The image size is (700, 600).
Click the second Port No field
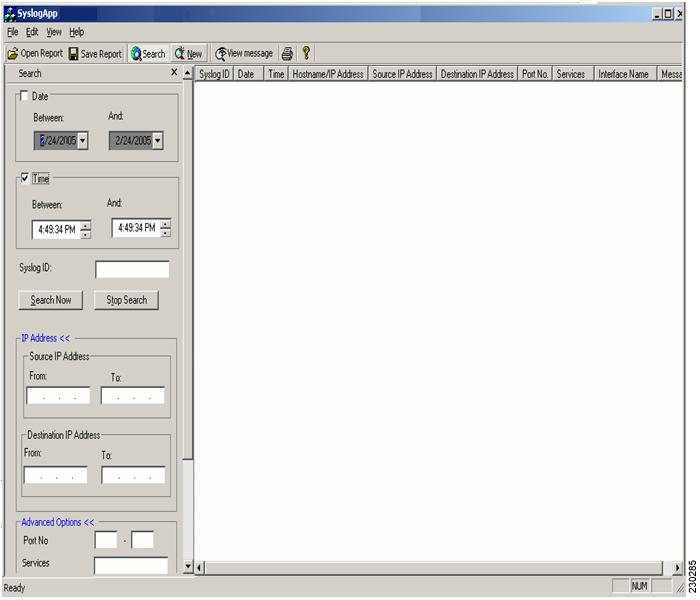click(x=143, y=540)
